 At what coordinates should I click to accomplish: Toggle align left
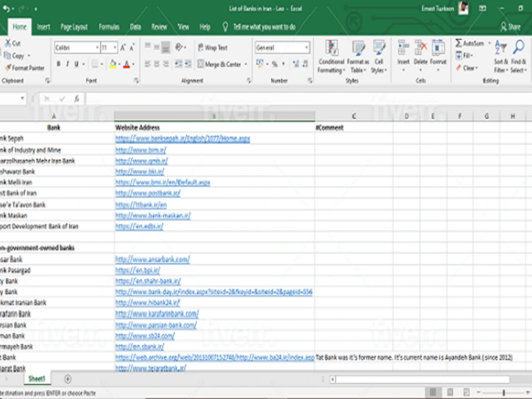pos(147,64)
